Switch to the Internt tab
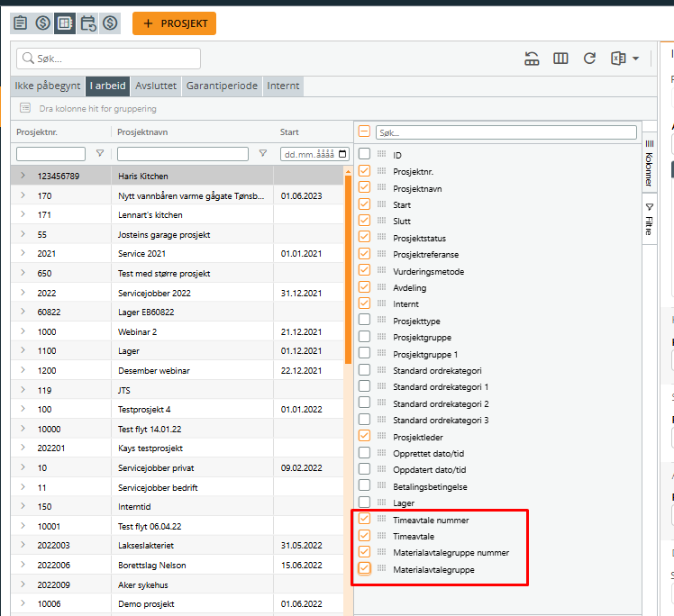 283,86
